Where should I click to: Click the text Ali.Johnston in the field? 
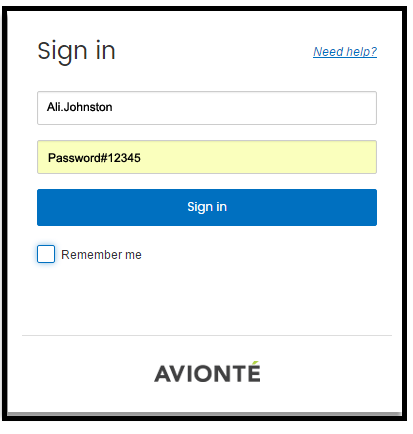point(79,107)
